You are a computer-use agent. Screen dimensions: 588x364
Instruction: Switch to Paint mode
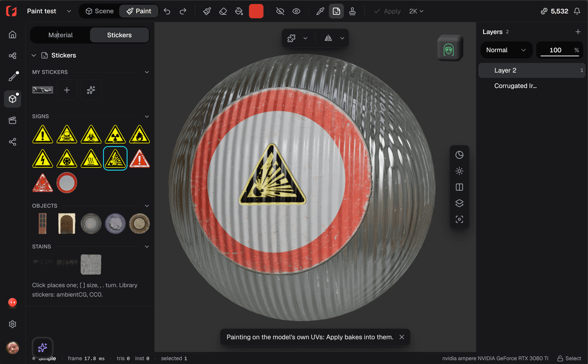pos(139,11)
